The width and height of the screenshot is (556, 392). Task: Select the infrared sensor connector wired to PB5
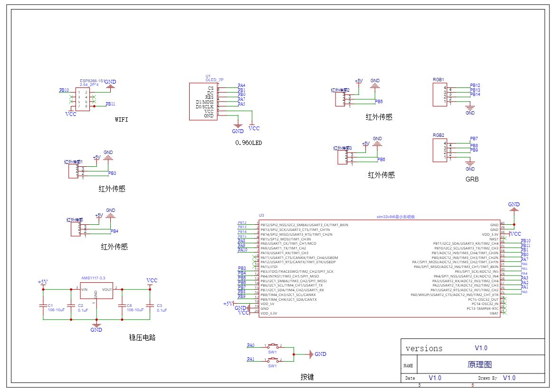(x=340, y=100)
